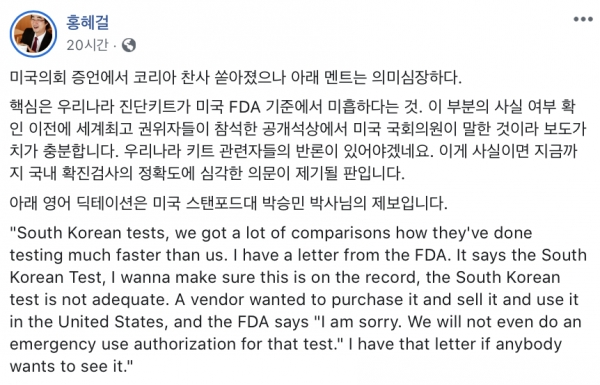Click the word 의미심장하다 ending the first line
This screenshot has height=385, width=600.
click(x=416, y=77)
